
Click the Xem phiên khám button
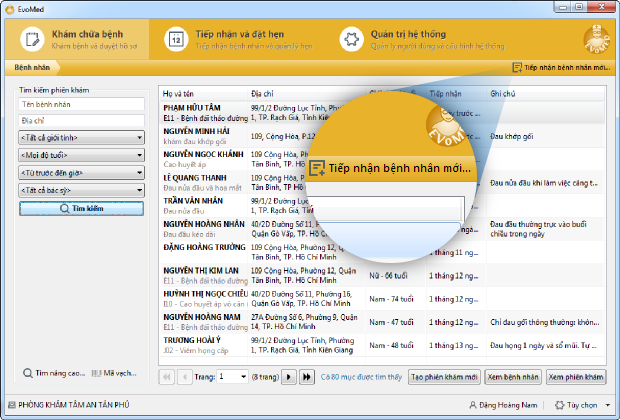click(x=576, y=377)
